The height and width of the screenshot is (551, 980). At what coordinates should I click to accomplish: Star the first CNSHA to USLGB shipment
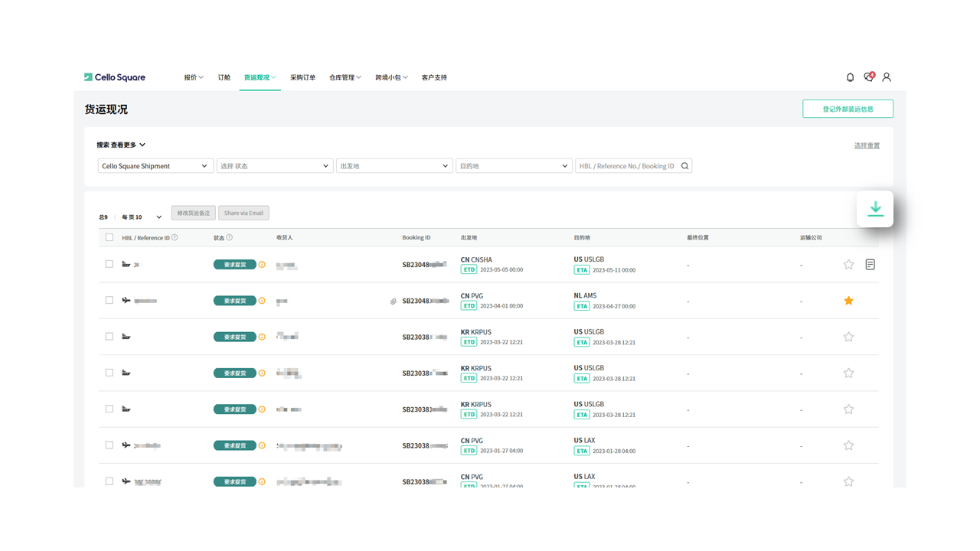coord(848,265)
